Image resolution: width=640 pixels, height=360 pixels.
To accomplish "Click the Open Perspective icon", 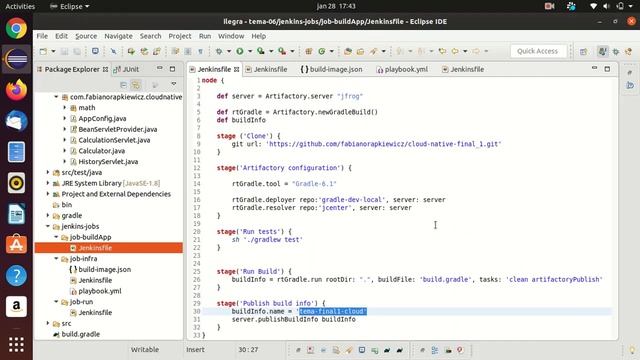I will point(583,51).
